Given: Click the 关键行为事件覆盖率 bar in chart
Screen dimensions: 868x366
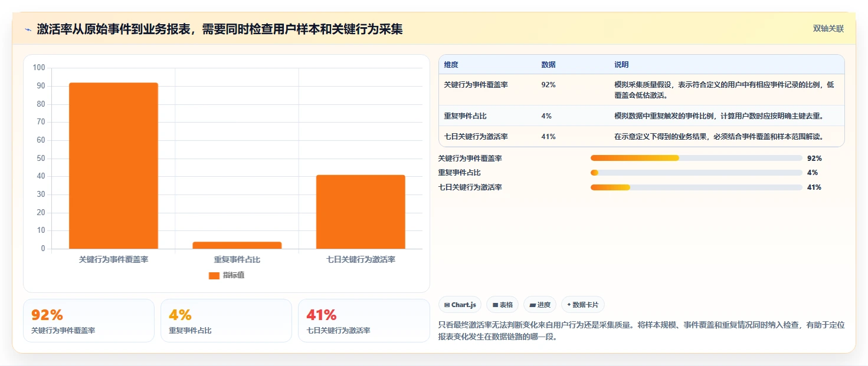Looking at the screenshot, I should 113,166.
